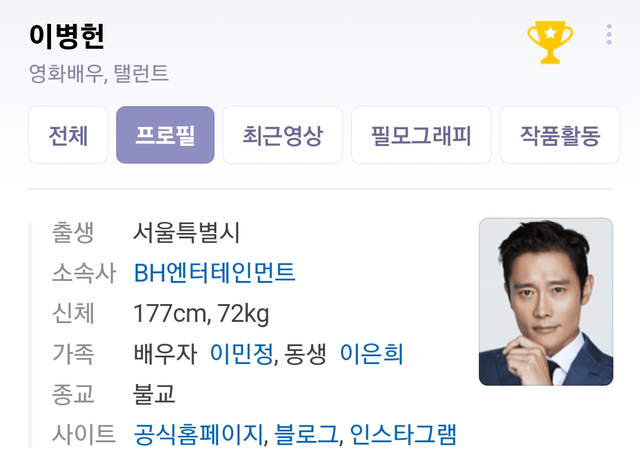Open the 블로그 link
The width and height of the screenshot is (640, 463).
pyautogui.click(x=306, y=434)
